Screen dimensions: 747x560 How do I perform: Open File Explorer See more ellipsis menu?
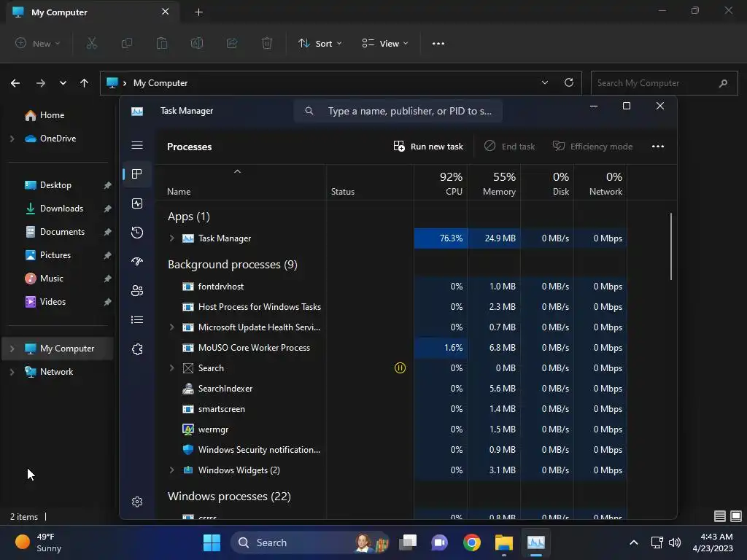438,43
